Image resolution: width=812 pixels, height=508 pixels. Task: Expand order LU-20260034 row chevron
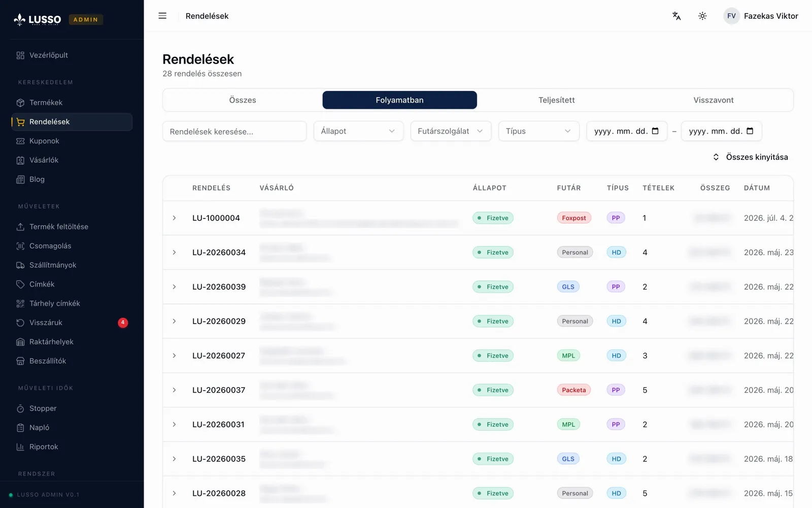[174, 252]
